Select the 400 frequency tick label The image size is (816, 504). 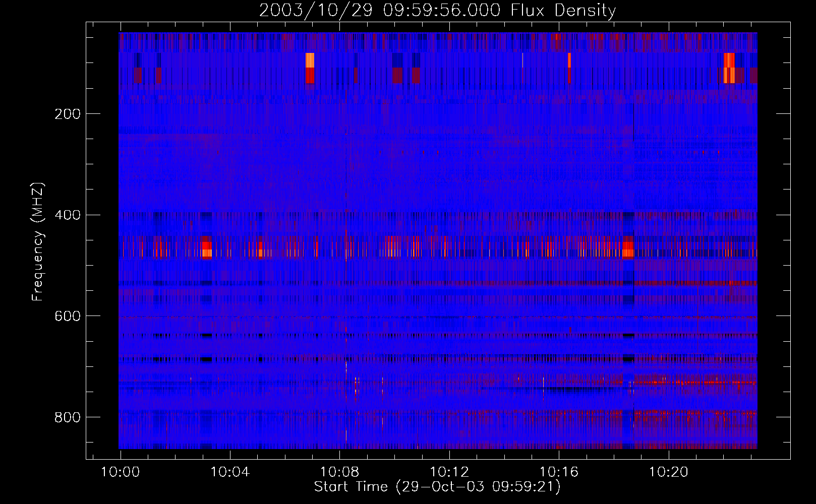(68, 215)
